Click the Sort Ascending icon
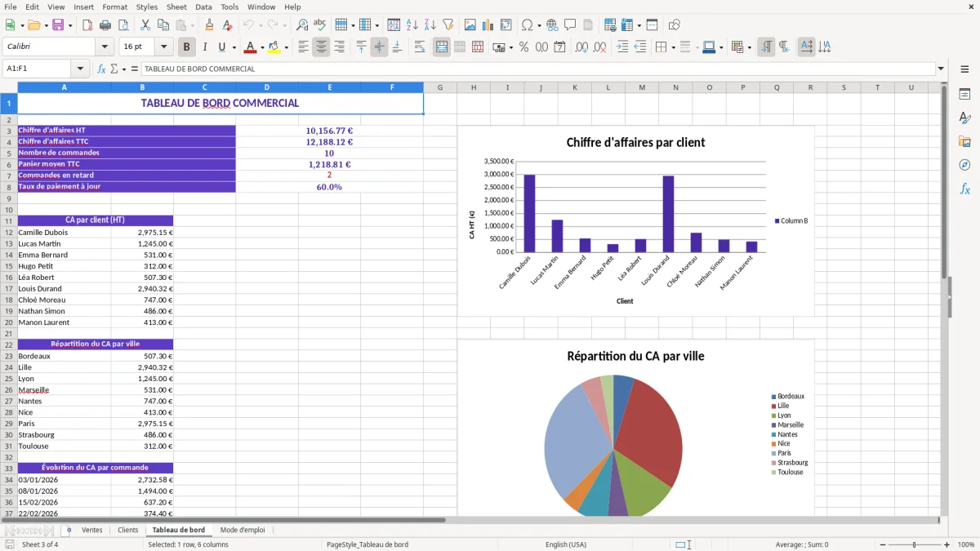The height and width of the screenshot is (551, 980). tap(412, 25)
